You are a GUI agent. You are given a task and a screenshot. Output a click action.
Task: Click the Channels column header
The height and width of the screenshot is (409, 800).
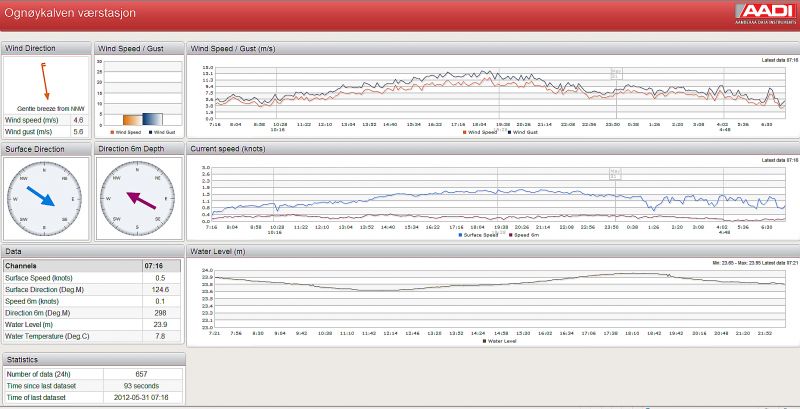(73, 266)
